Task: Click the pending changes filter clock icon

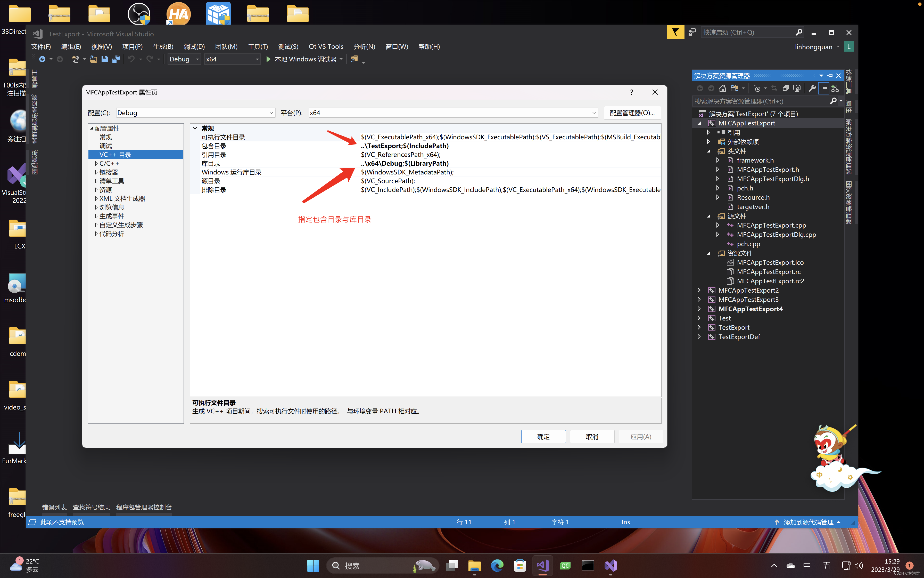Action: [757, 89]
